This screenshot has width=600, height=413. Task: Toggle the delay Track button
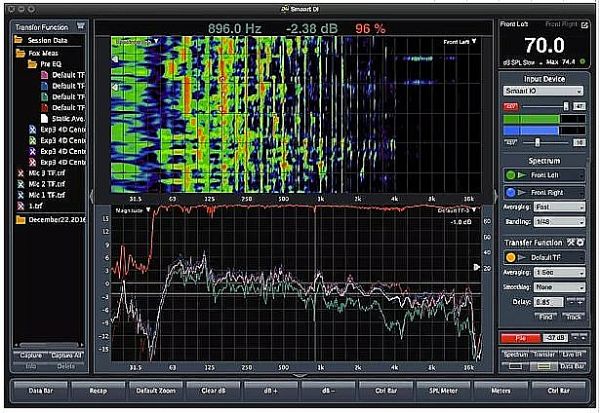click(573, 317)
